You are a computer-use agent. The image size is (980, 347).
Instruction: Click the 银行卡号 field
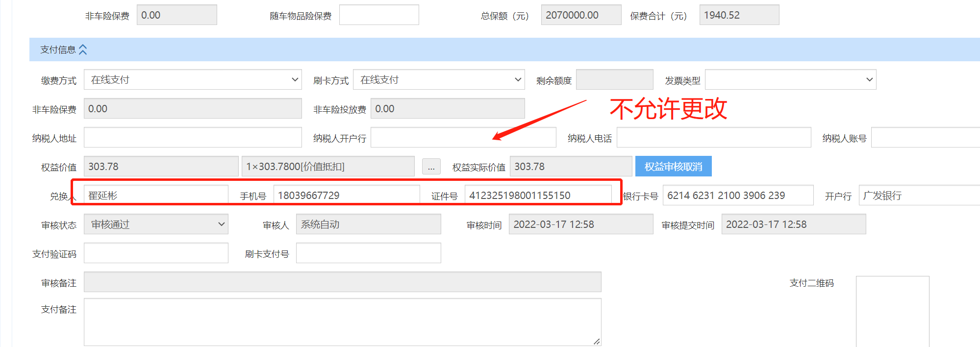coord(738,195)
